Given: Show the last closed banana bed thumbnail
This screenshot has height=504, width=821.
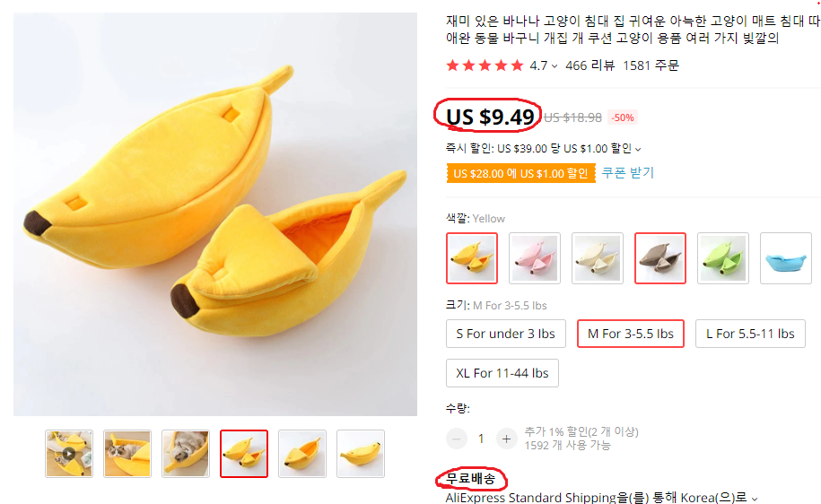Looking at the screenshot, I should click(360, 453).
